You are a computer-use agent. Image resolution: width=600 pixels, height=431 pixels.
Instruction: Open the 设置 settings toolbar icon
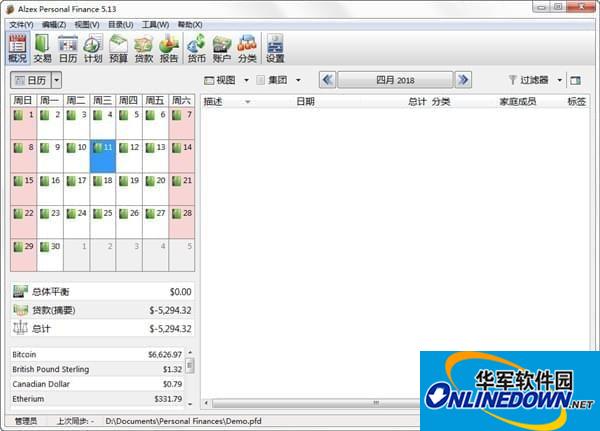click(x=275, y=48)
